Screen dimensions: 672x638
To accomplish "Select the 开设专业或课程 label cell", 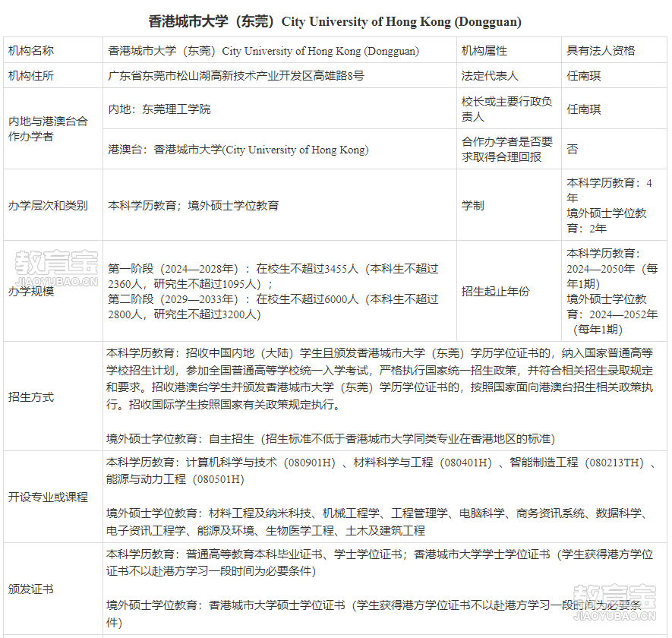I will tap(53, 497).
